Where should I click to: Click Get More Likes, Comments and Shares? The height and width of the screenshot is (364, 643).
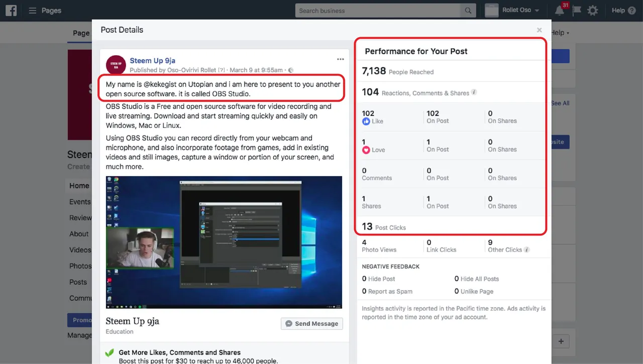(180, 353)
